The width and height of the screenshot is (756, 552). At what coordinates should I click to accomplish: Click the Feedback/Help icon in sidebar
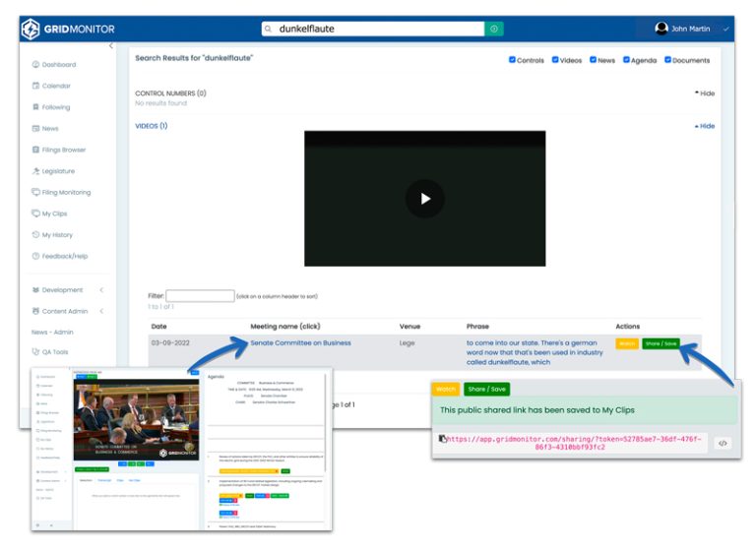35,256
